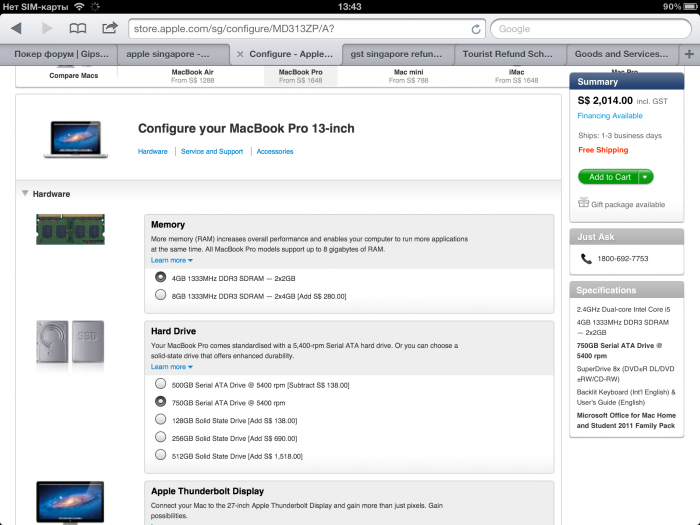700x525 pixels.
Task: Switch to the apple singapore tab
Action: [x=174, y=54]
